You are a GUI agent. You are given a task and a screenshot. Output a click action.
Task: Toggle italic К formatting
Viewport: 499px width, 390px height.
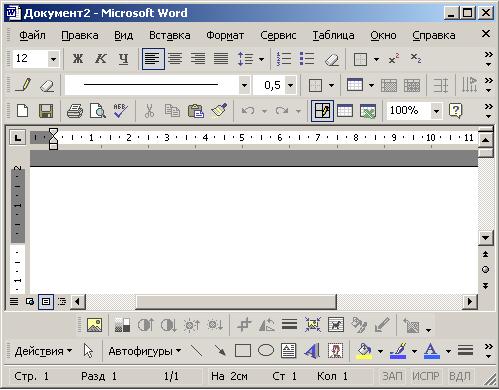100,59
